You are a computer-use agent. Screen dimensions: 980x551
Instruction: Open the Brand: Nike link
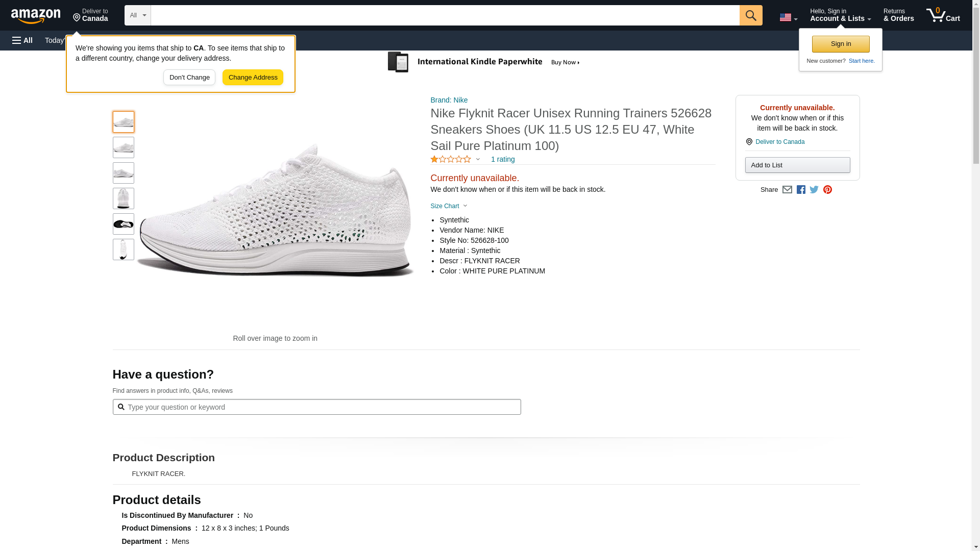449,100
